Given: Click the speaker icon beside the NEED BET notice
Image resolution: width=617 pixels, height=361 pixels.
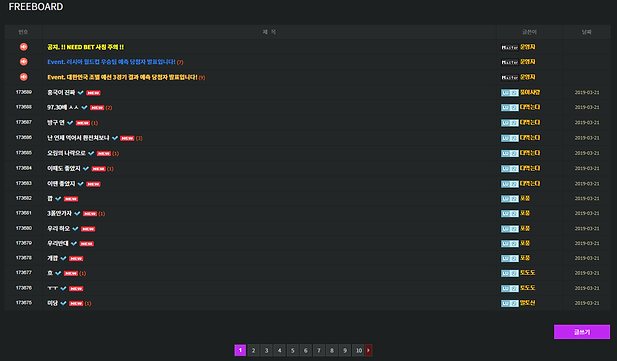Looking at the screenshot, I should click(24, 47).
